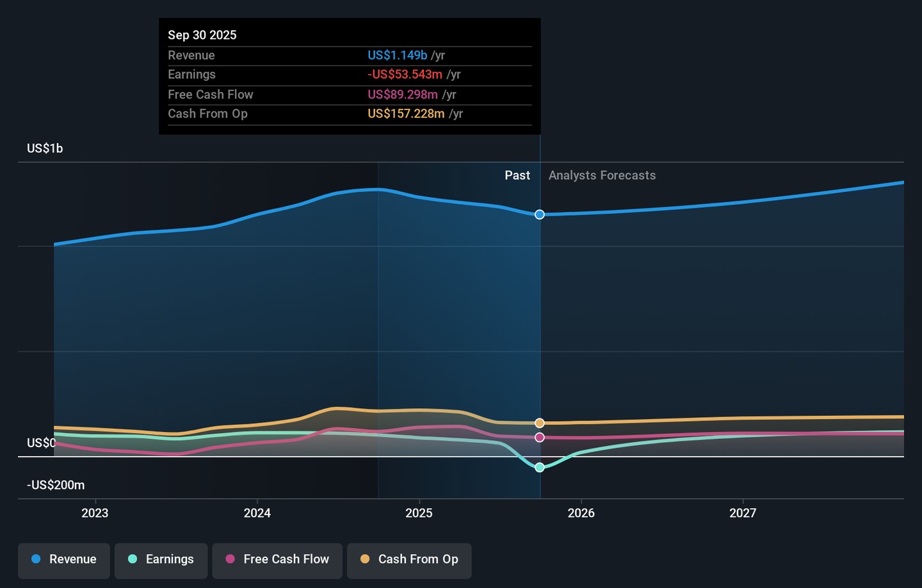Image resolution: width=922 pixels, height=588 pixels.
Task: Select the 2026 x-axis label
Action: (581, 513)
